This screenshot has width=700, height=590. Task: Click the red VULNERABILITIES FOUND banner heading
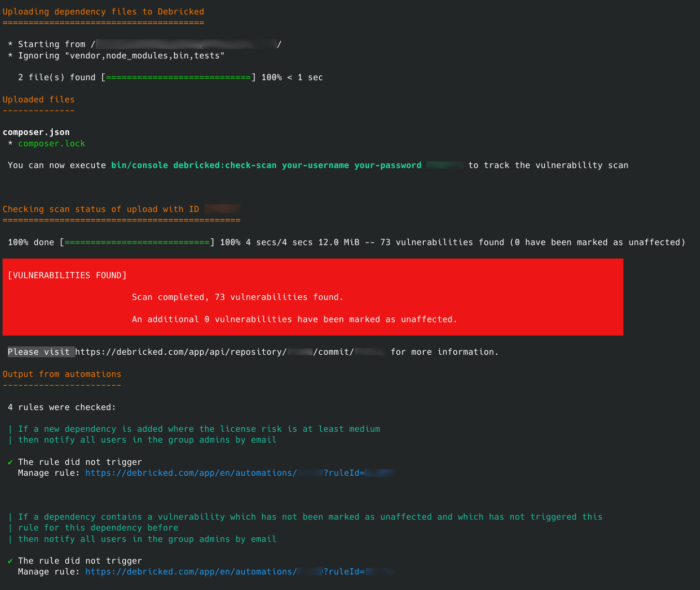[x=67, y=275]
